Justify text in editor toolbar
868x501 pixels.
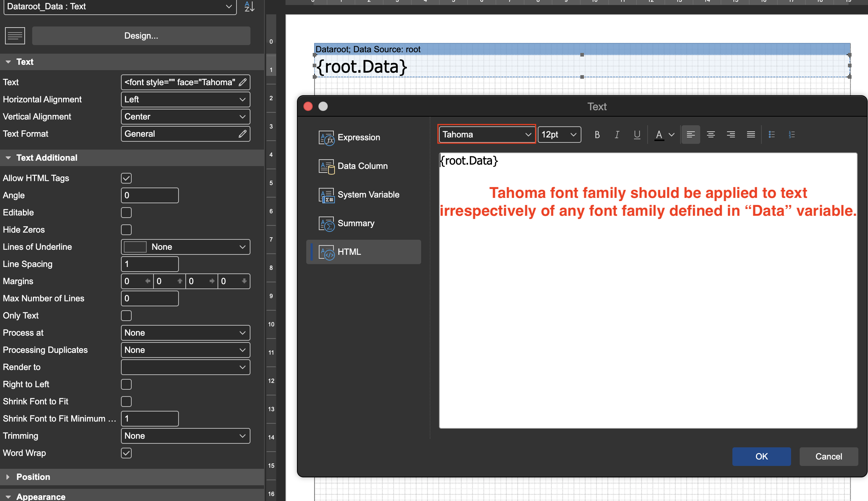tap(751, 135)
